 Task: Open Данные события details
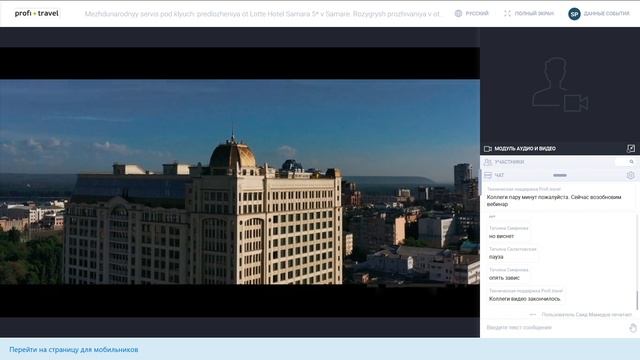606,13
